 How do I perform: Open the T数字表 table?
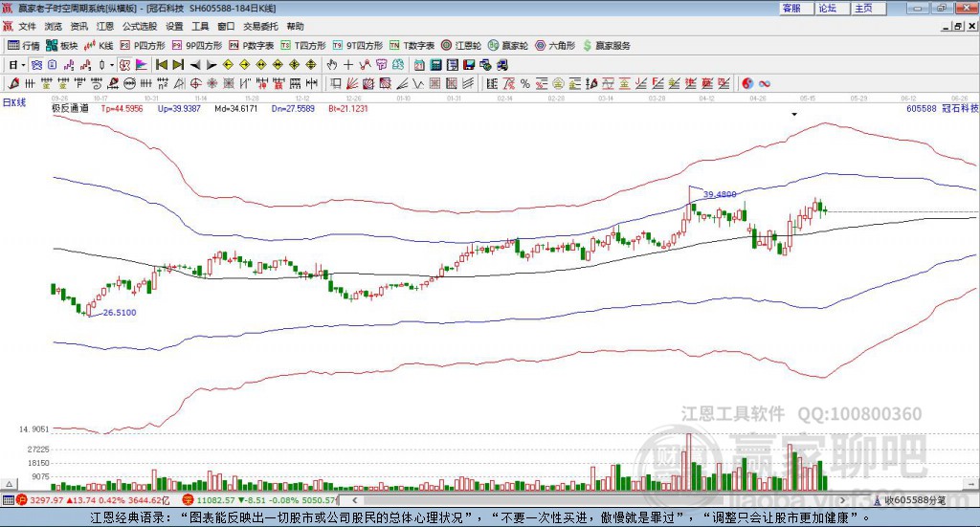412,46
